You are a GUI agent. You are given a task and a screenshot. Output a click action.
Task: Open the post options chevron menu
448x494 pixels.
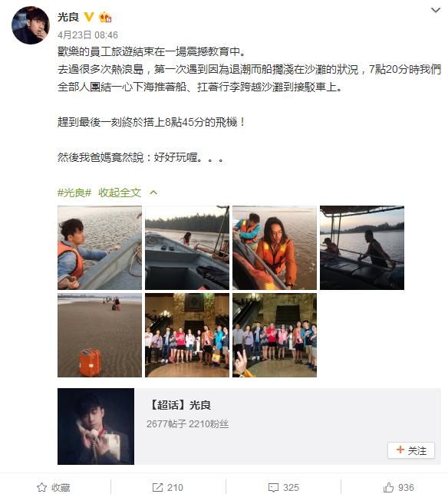coord(436,11)
